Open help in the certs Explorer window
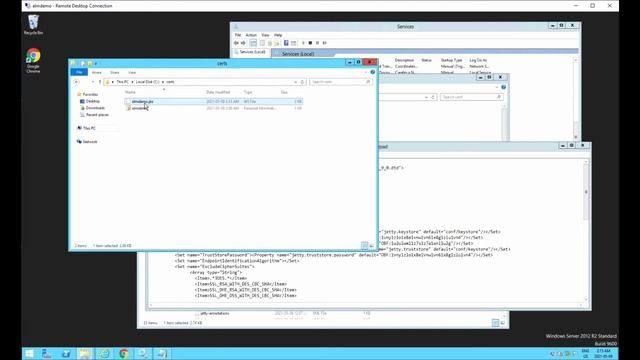Screen dimensions: 640x360 coord(372,72)
